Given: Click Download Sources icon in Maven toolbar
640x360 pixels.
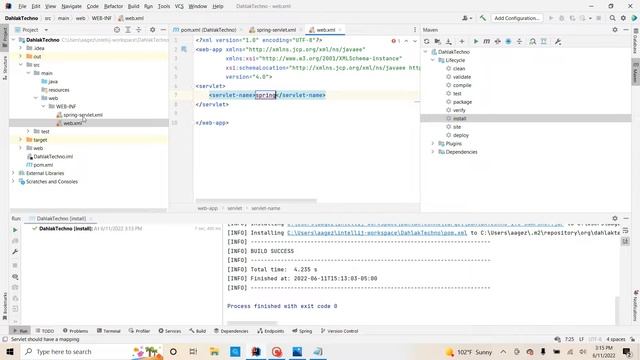Looking at the screenshot, I should click(x=449, y=42).
